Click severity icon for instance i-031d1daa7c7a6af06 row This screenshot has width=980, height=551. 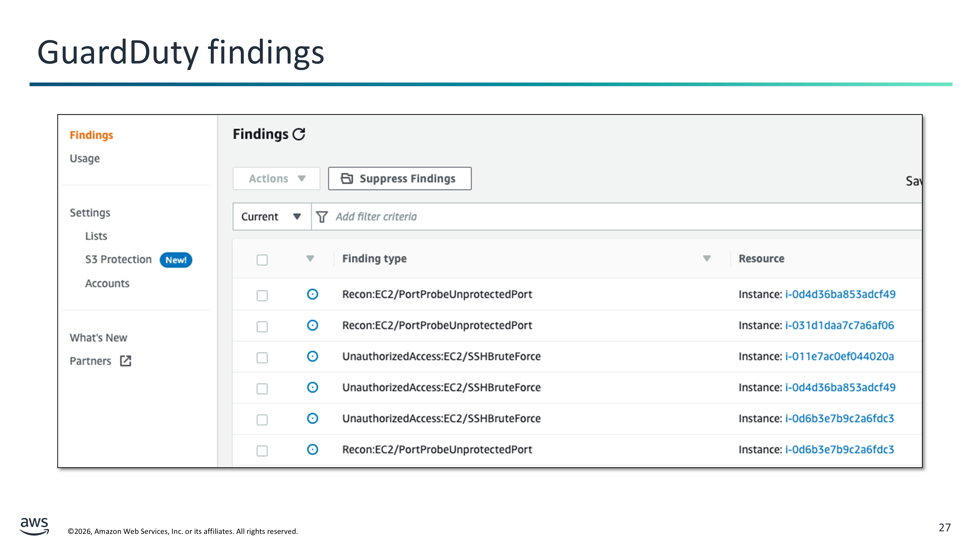[x=312, y=325]
